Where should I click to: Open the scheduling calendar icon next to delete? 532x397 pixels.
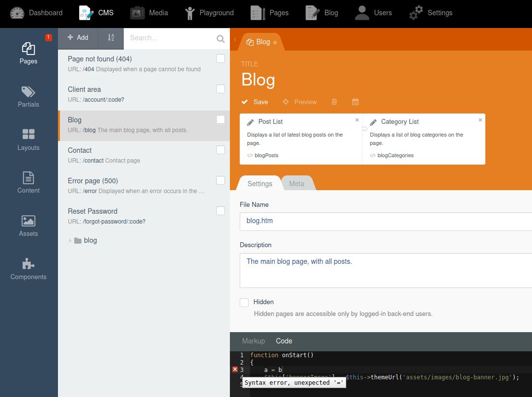355,102
